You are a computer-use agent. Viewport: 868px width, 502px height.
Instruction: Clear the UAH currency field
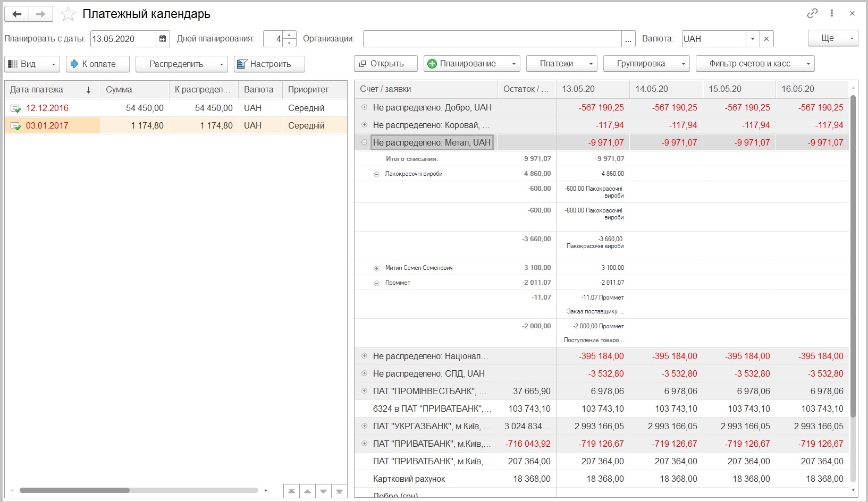point(766,39)
